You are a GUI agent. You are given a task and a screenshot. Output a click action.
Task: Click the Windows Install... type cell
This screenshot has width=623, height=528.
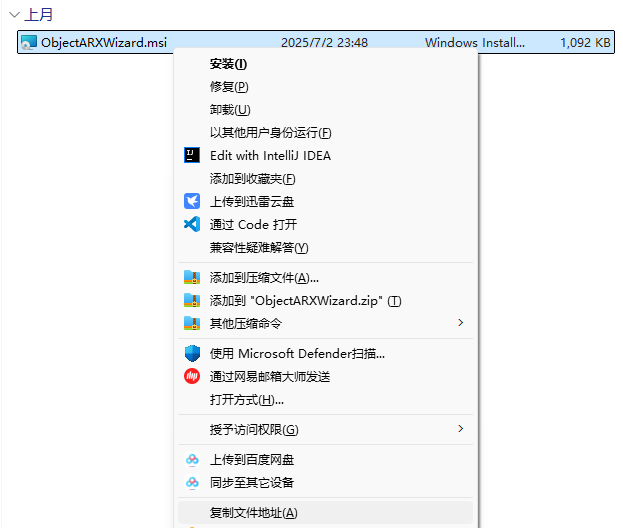click(474, 43)
